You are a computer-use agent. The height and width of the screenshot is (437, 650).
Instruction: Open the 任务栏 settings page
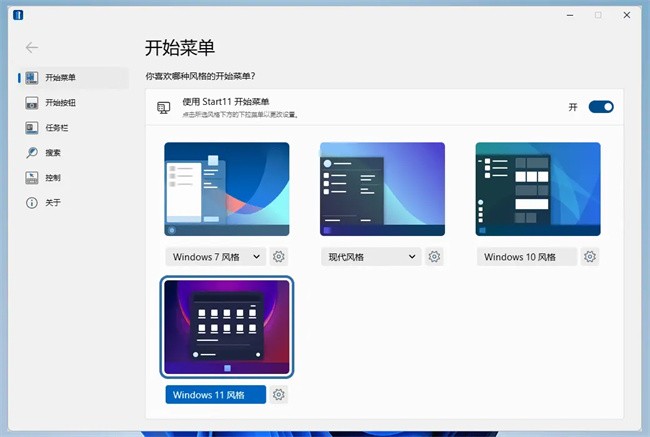55,128
